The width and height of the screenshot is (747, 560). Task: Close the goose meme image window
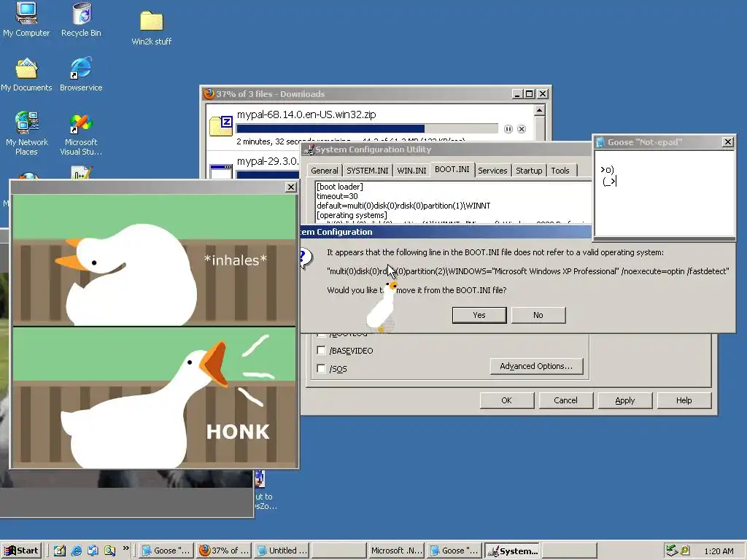click(291, 187)
